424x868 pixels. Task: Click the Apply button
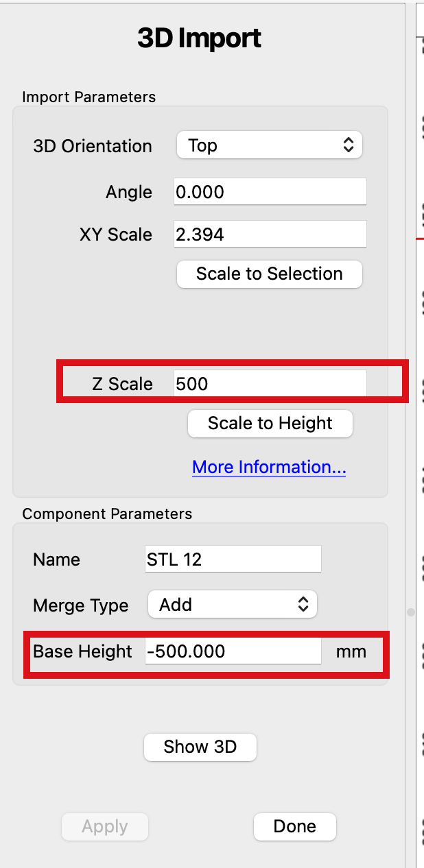click(105, 827)
